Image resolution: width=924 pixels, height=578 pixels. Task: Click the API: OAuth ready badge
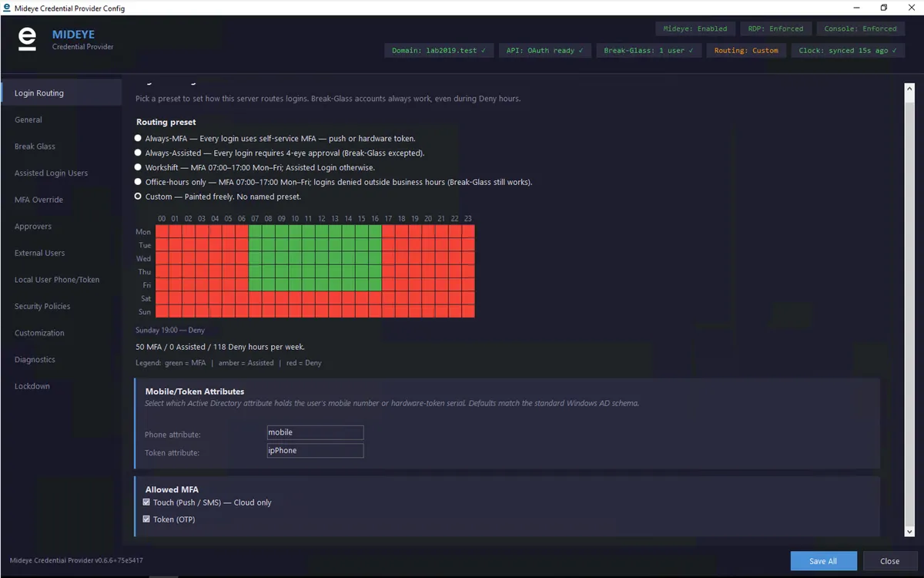(544, 51)
